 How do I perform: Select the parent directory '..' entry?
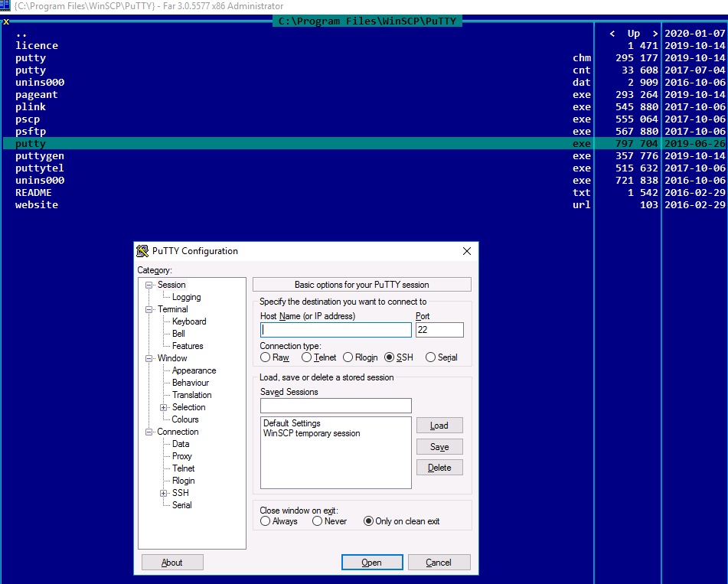pos(298,34)
